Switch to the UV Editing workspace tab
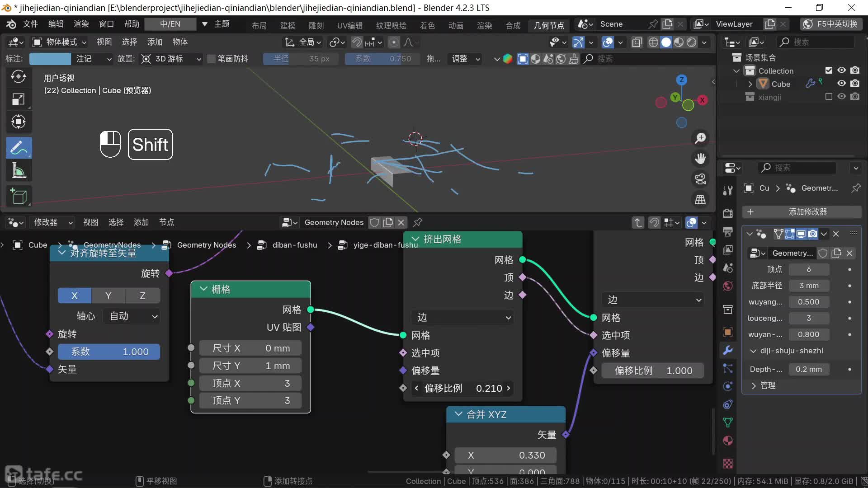Viewport: 868px width, 488px height. 349,25
